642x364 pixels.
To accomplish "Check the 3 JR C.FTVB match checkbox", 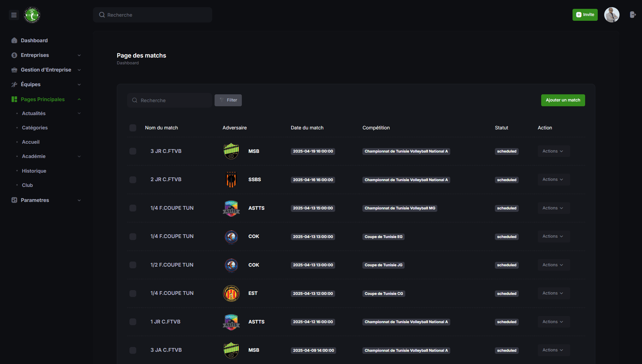I will [133, 151].
